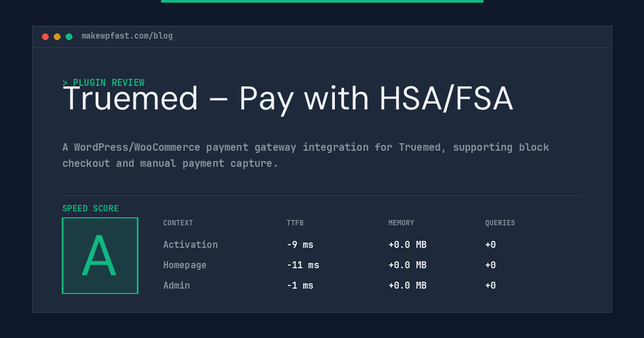
Task: Click the Admin queries value '+0'
Action: point(491,285)
